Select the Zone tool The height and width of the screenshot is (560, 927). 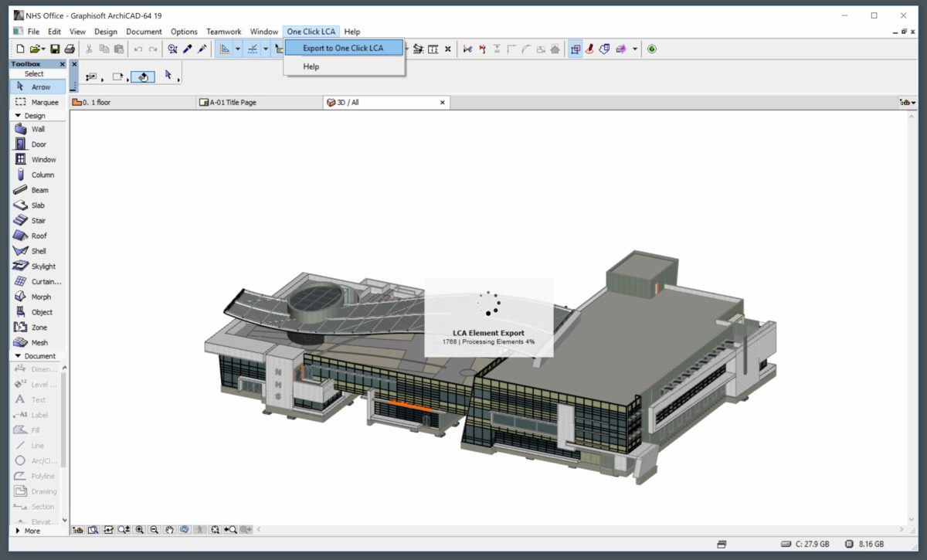(37, 328)
